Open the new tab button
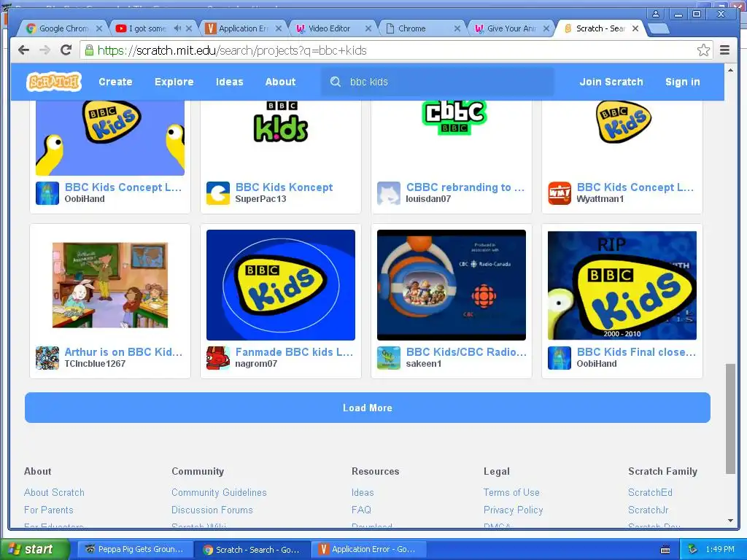The image size is (747, 560). click(x=659, y=29)
